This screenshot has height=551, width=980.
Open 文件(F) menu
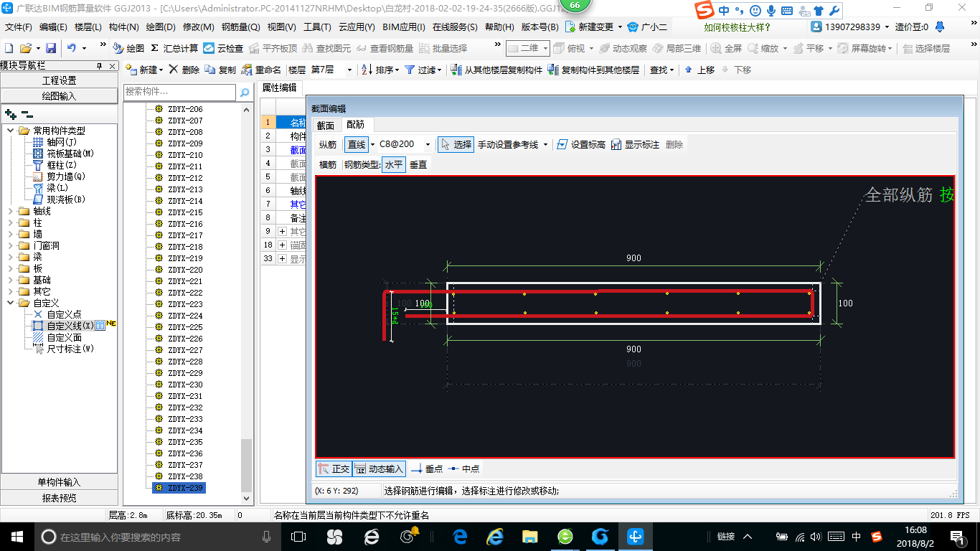[19, 27]
